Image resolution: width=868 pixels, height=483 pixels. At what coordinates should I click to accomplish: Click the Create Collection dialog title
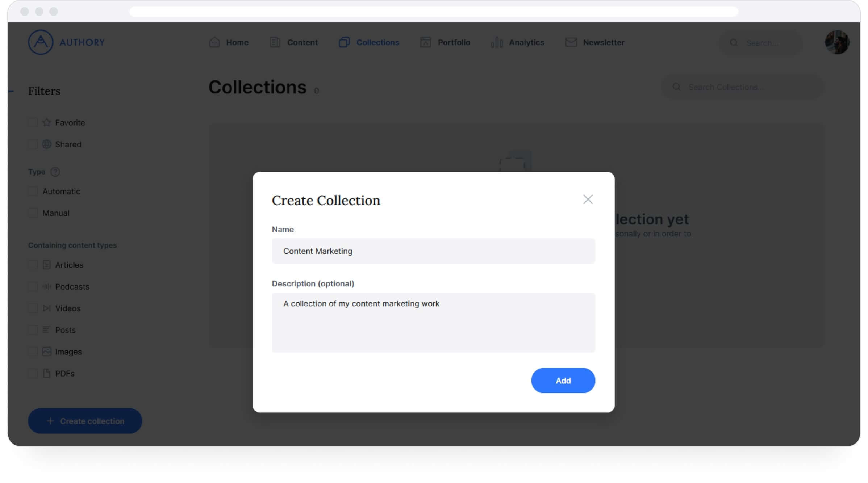point(326,201)
